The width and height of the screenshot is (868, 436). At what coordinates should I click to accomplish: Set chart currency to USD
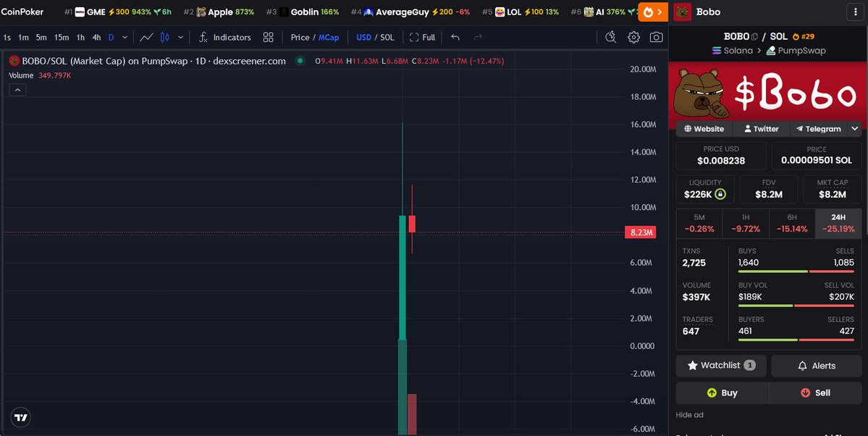click(363, 37)
